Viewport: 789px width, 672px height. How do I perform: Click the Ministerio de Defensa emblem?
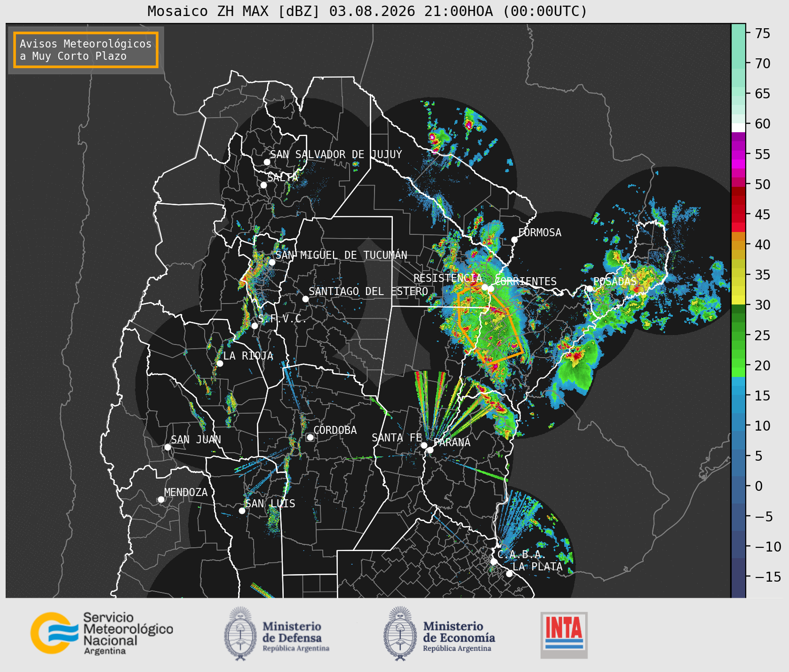pyautogui.click(x=240, y=633)
